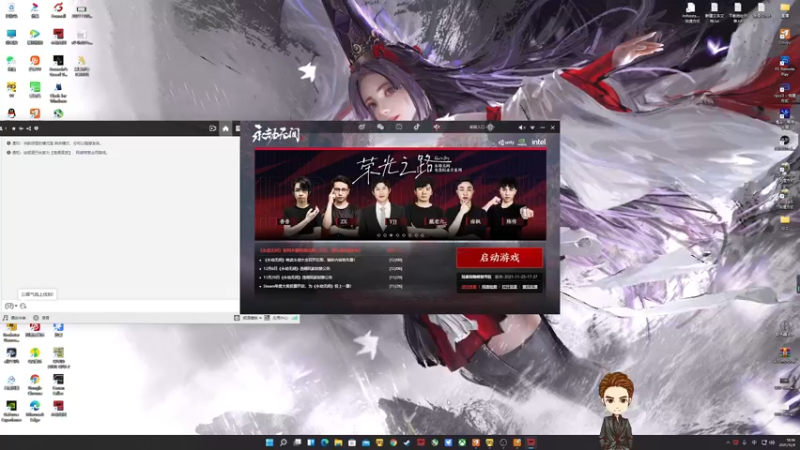Open the news item starting with 12月6日
This screenshot has width=800, height=450.
(297, 268)
